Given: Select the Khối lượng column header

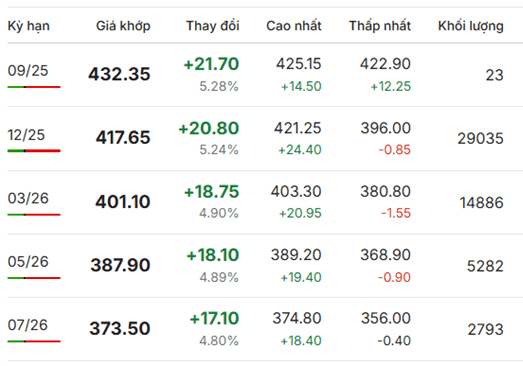Looking at the screenshot, I should tap(470, 26).
